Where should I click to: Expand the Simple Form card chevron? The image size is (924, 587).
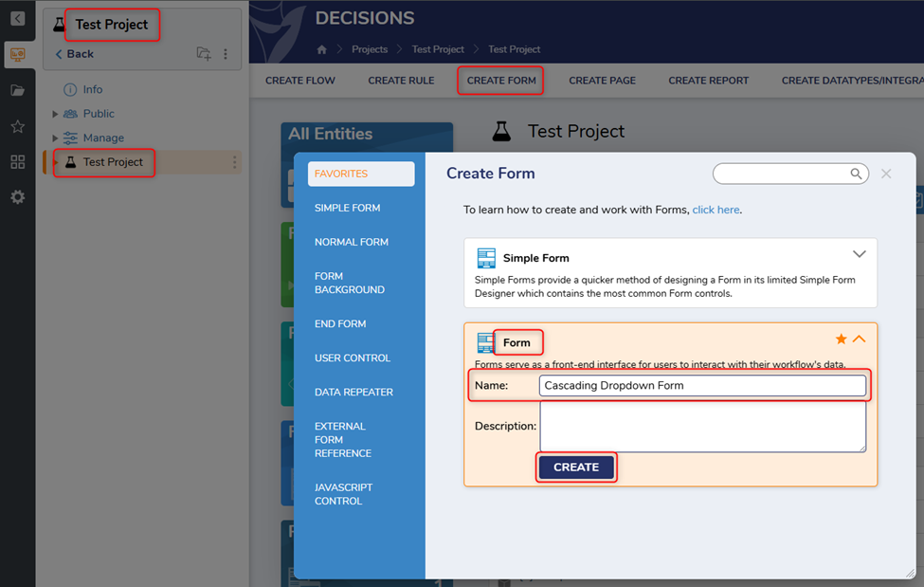click(x=859, y=254)
